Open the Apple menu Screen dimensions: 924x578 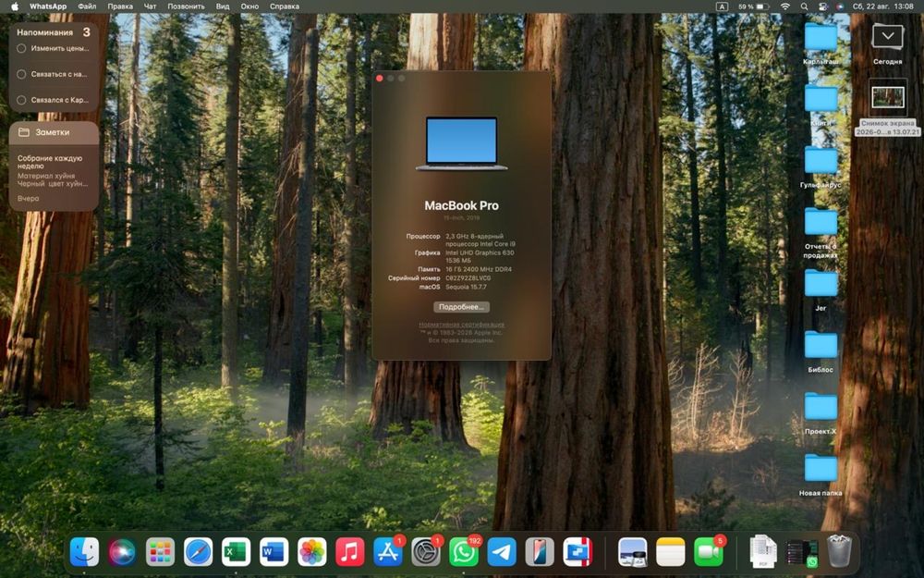(15, 6)
